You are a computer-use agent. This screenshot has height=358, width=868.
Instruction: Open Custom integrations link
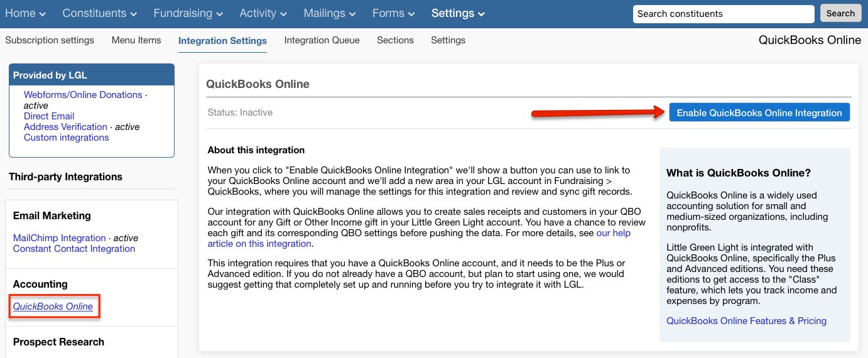66,138
